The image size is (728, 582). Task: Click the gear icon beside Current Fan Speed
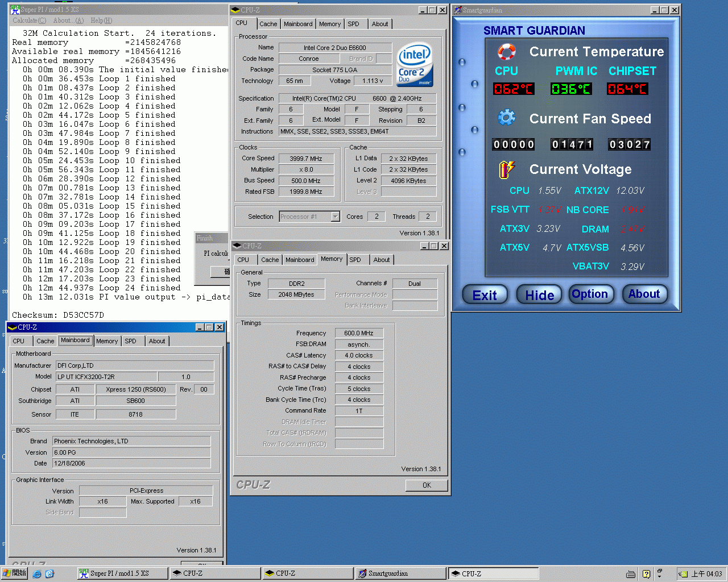click(x=506, y=118)
